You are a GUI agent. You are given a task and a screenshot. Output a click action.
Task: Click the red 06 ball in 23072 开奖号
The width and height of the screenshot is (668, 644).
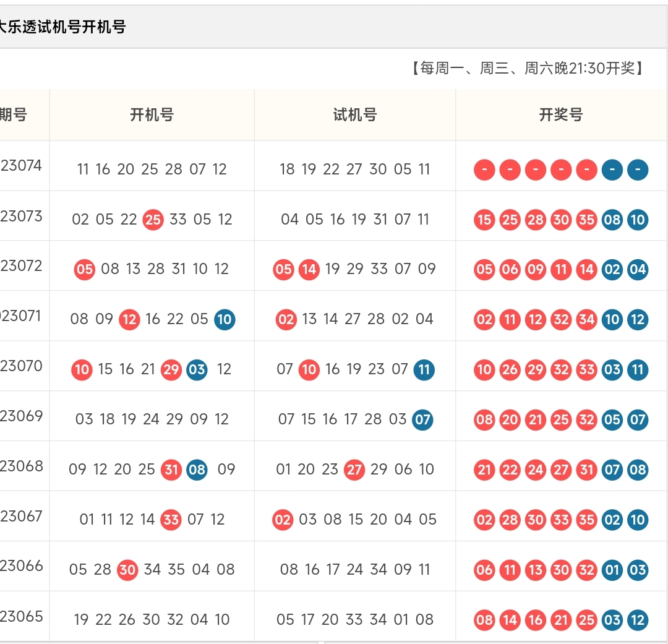click(510, 269)
